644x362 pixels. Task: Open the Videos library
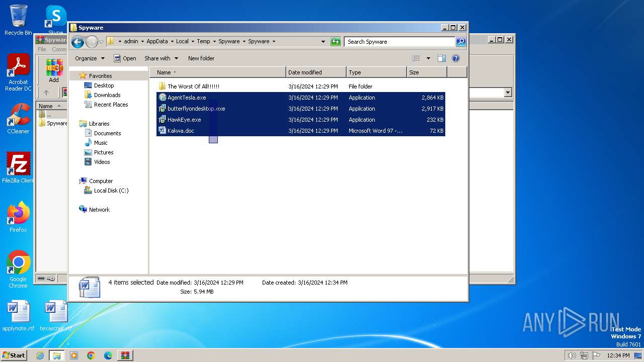[102, 162]
